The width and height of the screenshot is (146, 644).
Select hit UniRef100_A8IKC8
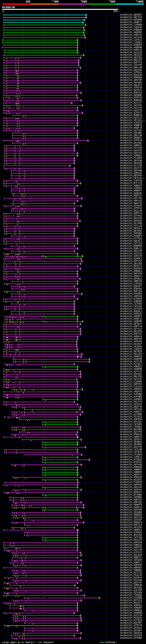point(131,55)
